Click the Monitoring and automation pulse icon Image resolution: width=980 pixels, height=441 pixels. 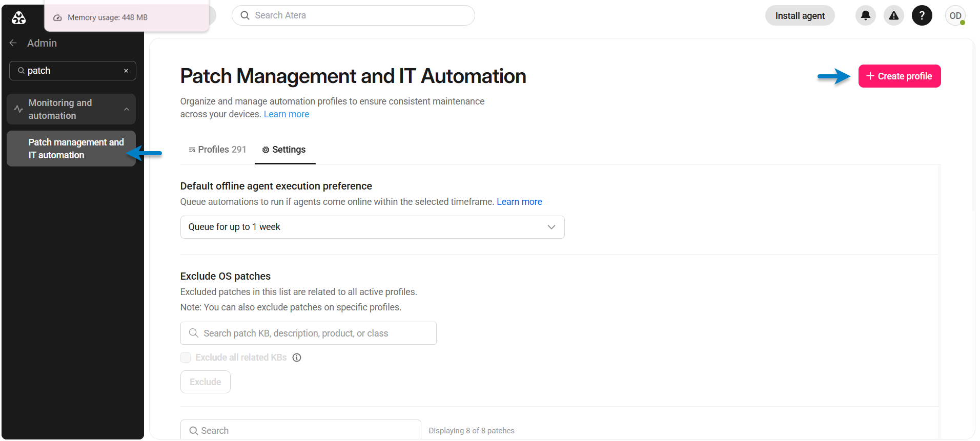(x=18, y=109)
